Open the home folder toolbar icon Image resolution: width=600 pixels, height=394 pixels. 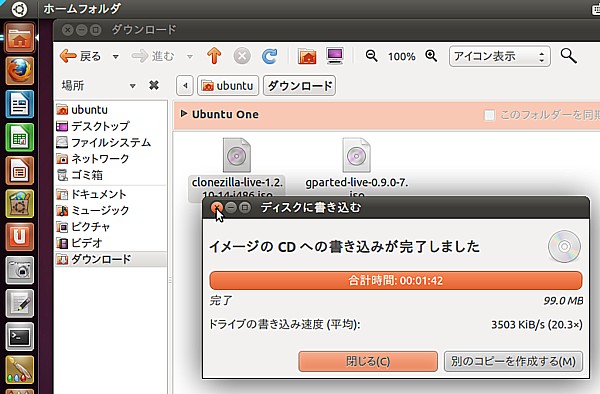click(x=307, y=56)
